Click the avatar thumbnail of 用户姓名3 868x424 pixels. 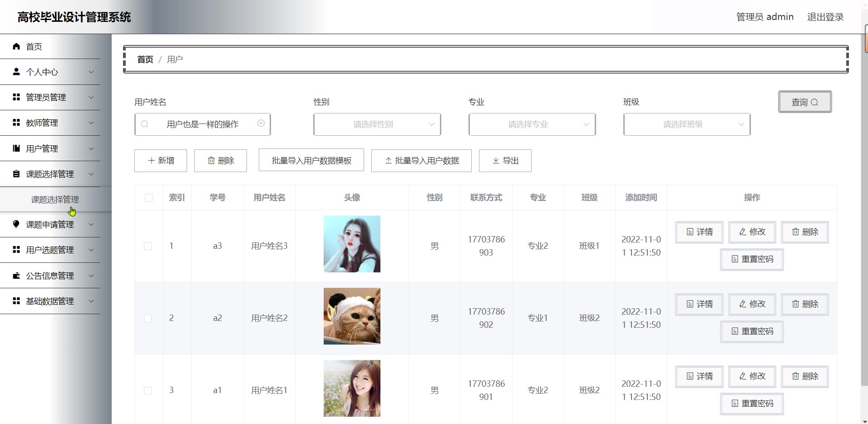tap(352, 244)
